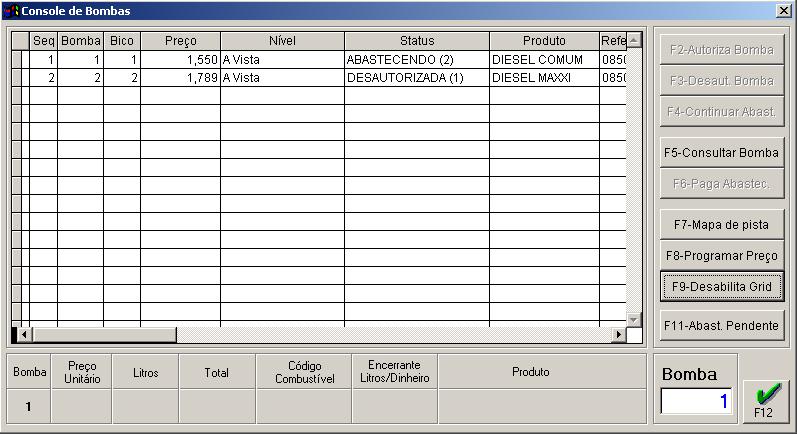Click A Vista cell in DIESEL MAXXI row
The image size is (797, 434).
tap(283, 78)
